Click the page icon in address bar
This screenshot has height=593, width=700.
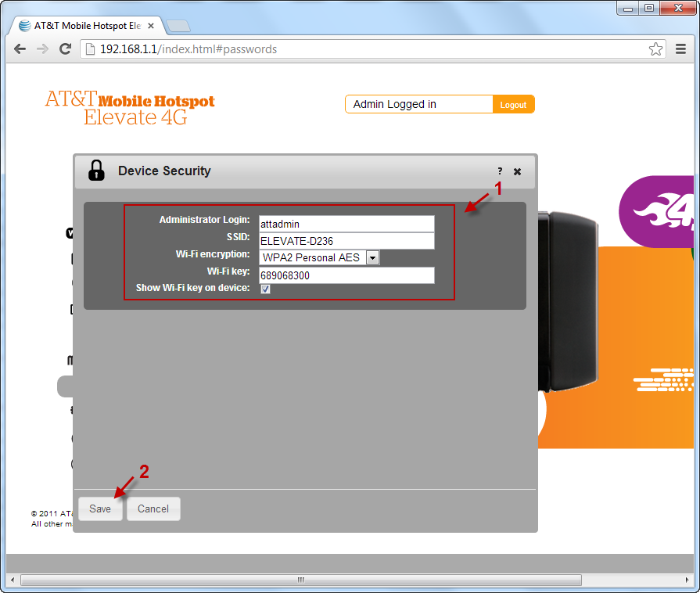(x=90, y=49)
